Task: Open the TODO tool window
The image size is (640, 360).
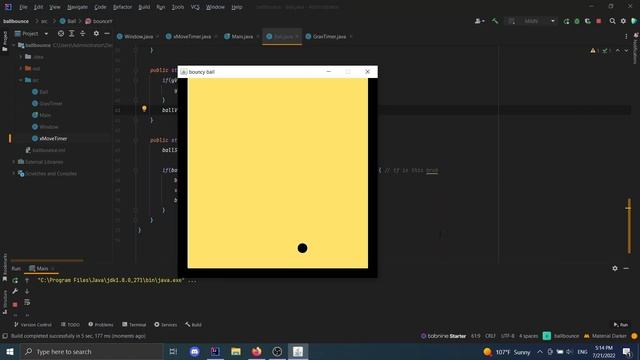Action: click(x=70, y=324)
